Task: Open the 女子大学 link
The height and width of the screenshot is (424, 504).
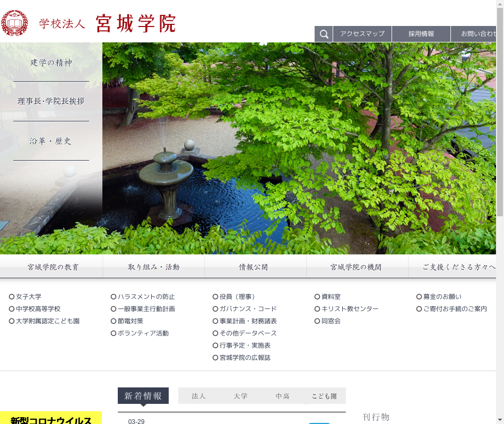Action: 29,297
